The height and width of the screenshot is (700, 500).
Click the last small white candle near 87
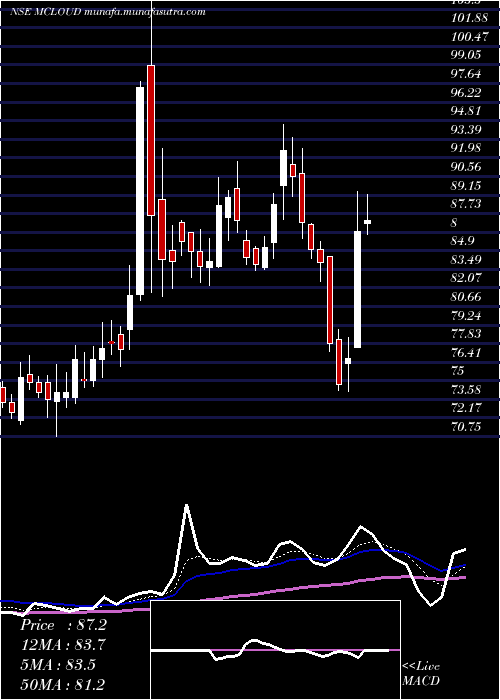[x=367, y=221]
